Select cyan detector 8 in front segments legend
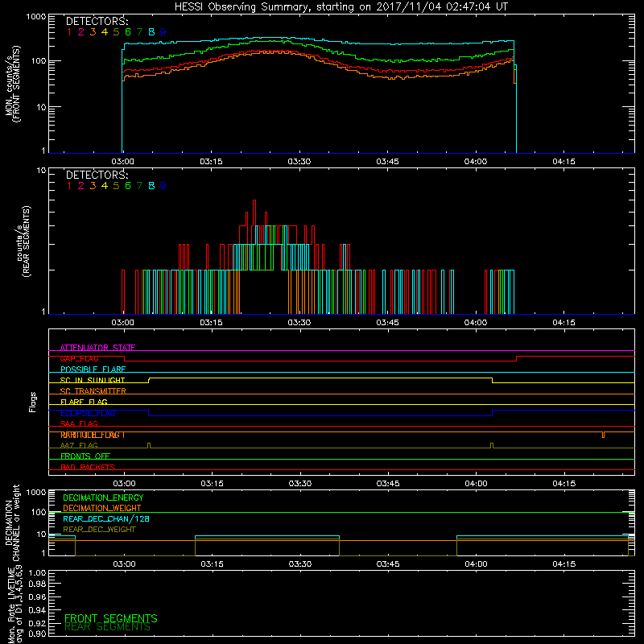644x644 pixels. tap(151, 32)
